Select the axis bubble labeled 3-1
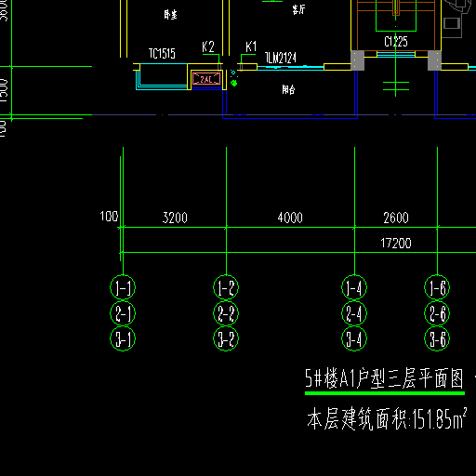 click(x=123, y=338)
